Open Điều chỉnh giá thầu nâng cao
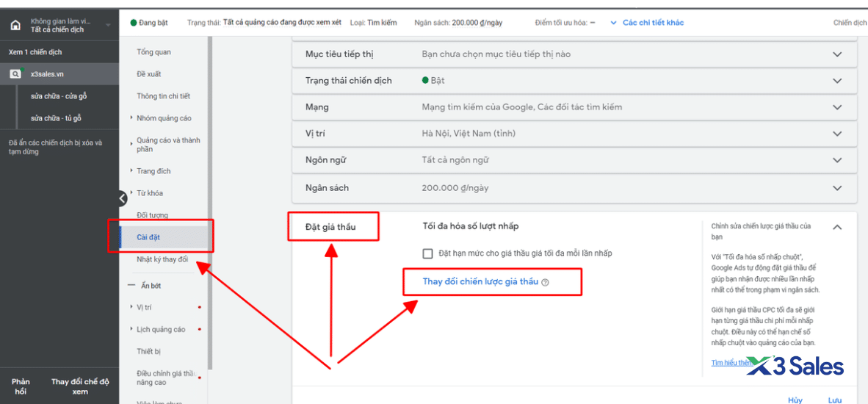This screenshot has height=404, width=868. click(x=166, y=378)
